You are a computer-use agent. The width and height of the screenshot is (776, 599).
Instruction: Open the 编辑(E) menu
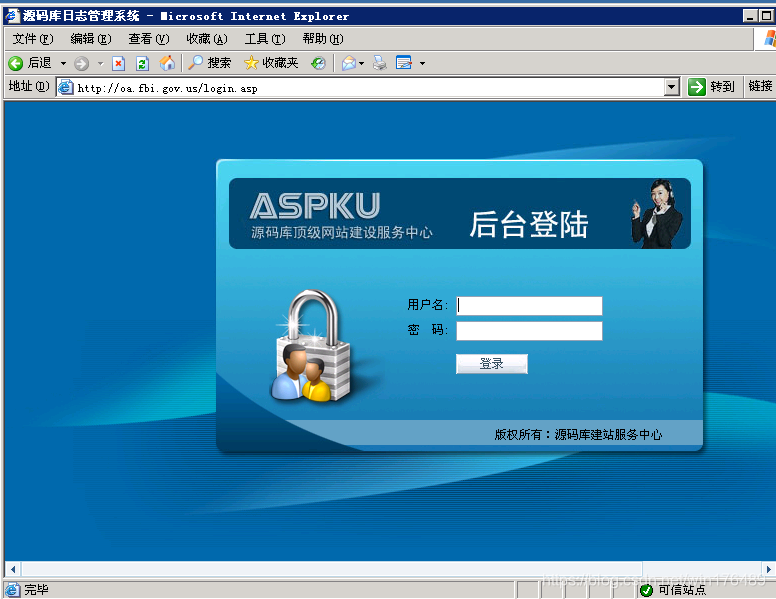click(x=91, y=39)
